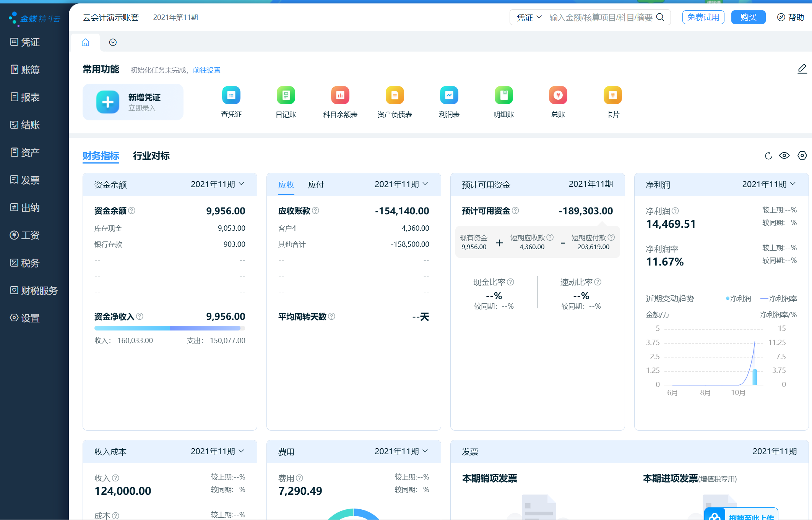Select the 应付 tab
Image resolution: width=812 pixels, height=520 pixels.
pos(316,185)
